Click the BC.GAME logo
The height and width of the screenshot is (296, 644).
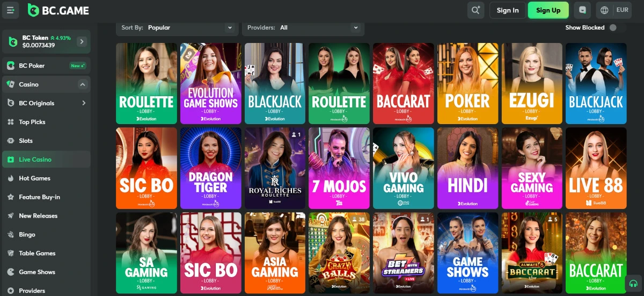point(58,10)
